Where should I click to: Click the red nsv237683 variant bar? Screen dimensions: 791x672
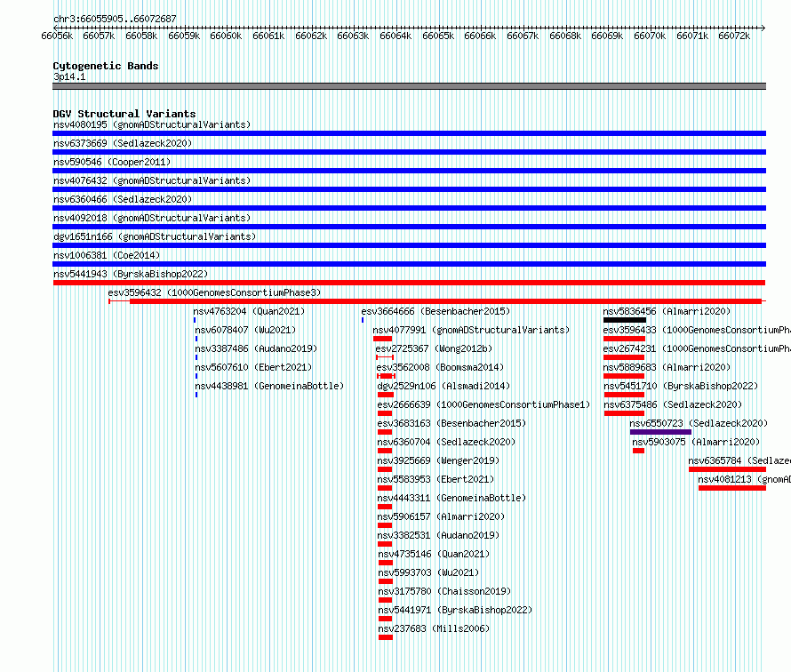coord(386,637)
